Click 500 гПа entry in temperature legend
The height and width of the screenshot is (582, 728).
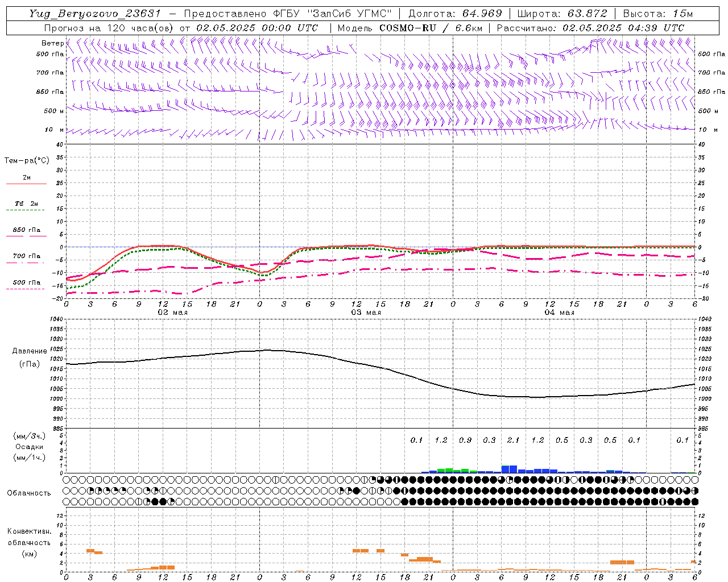(x=27, y=282)
